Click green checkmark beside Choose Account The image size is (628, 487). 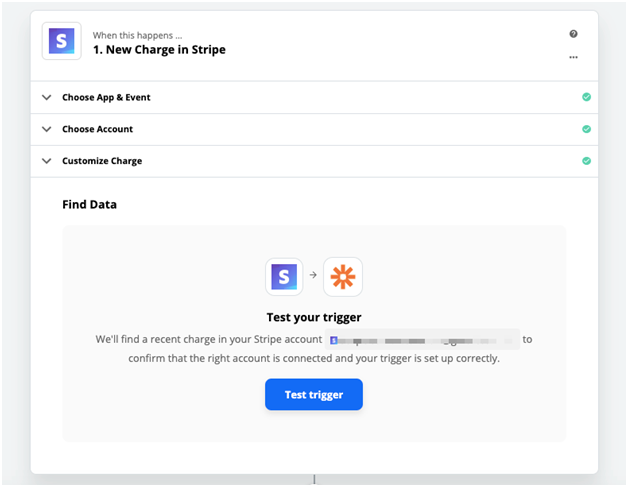click(586, 129)
